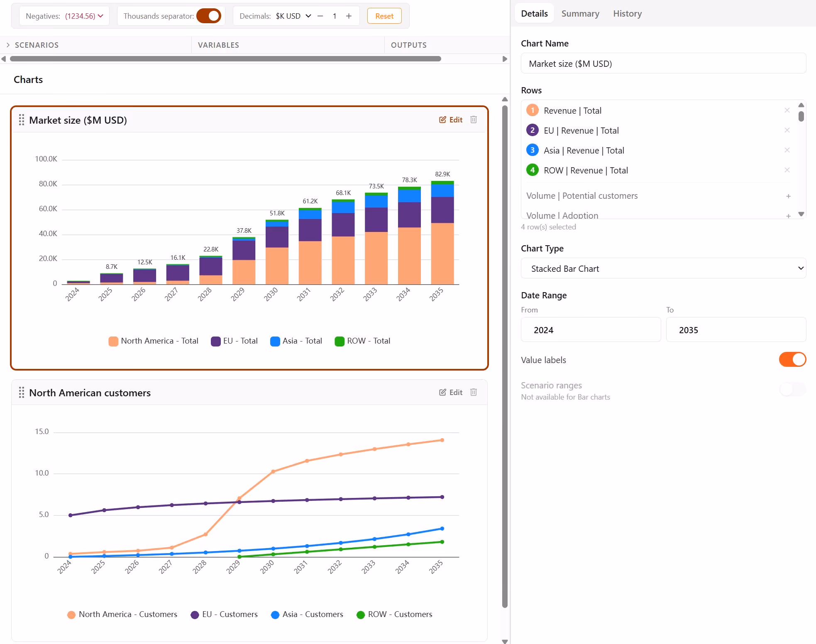This screenshot has width=816, height=644.
Task: Toggle Asia - Total legend swatch
Action: (275, 341)
